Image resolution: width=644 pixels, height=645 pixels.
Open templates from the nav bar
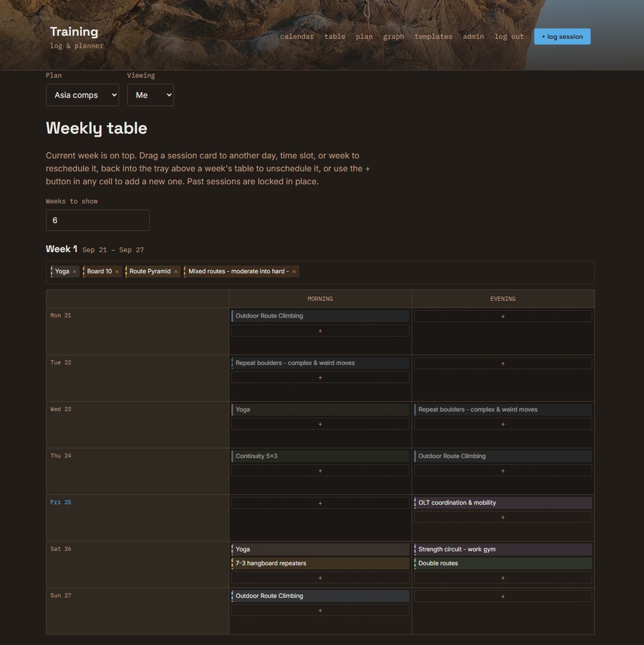[433, 37]
